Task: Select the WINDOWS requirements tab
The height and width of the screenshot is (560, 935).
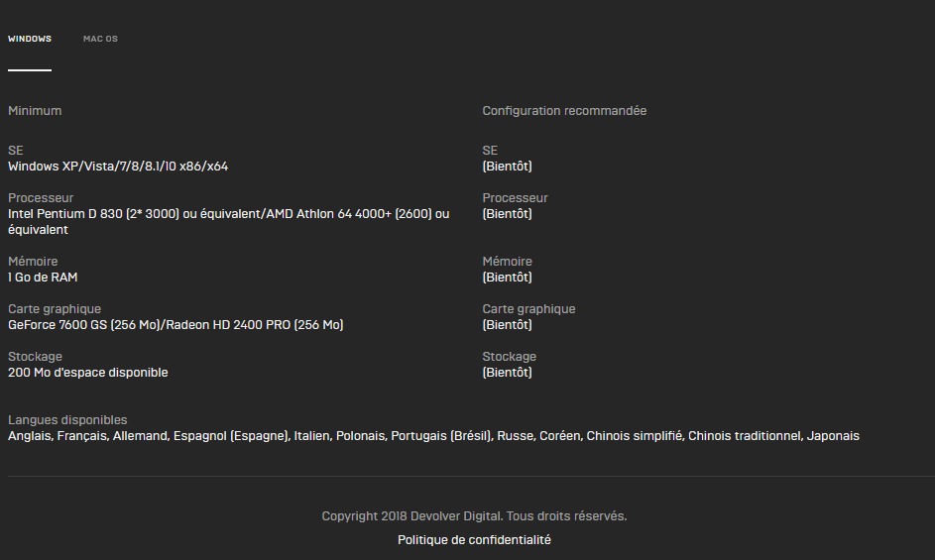Action: click(x=30, y=39)
